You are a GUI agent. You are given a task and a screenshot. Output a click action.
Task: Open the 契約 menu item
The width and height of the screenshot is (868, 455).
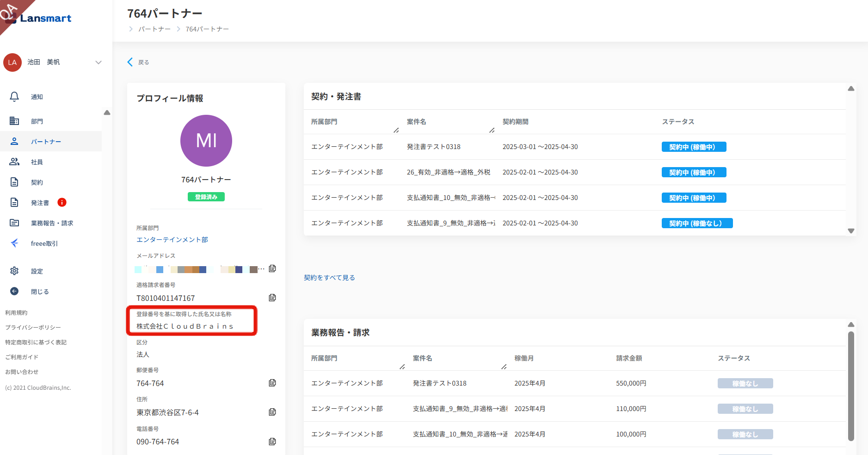[37, 182]
